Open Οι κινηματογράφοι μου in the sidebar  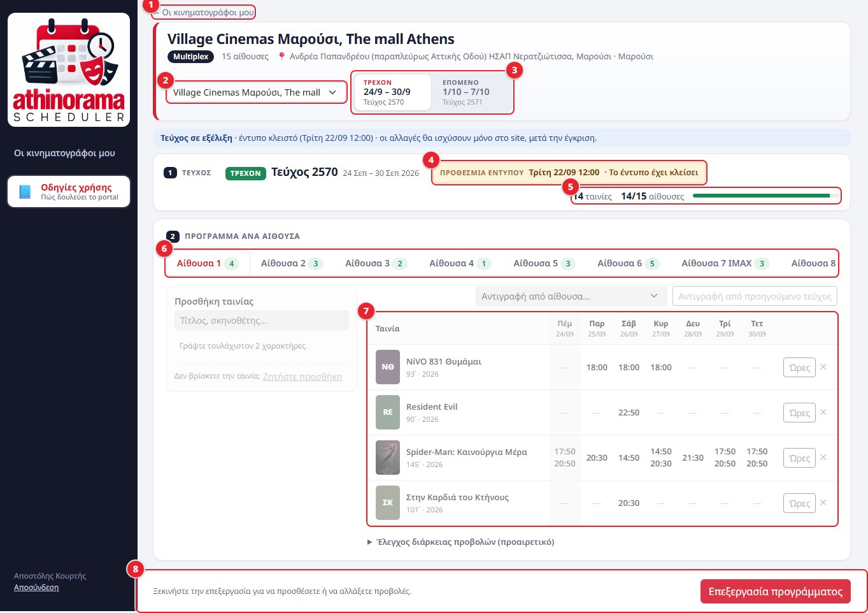point(64,153)
